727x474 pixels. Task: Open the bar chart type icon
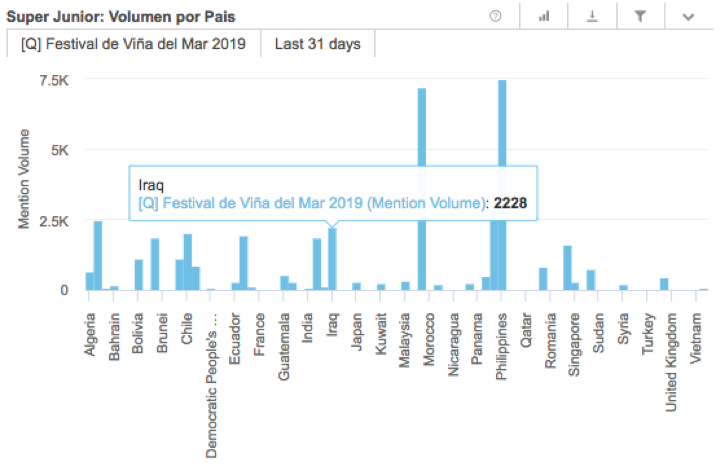(545, 16)
